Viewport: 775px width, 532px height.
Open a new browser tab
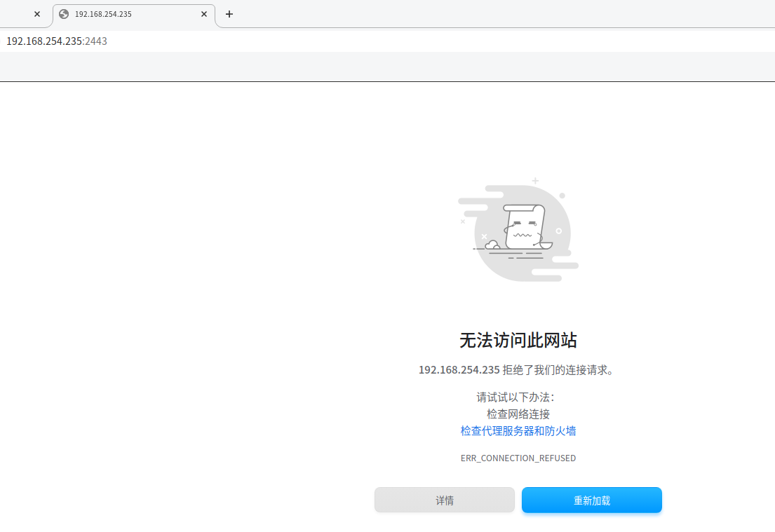tap(229, 14)
